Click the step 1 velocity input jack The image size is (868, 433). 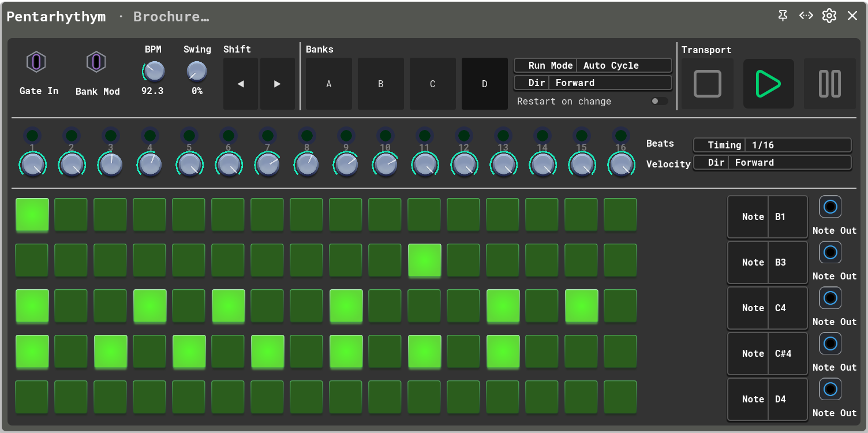(32, 136)
